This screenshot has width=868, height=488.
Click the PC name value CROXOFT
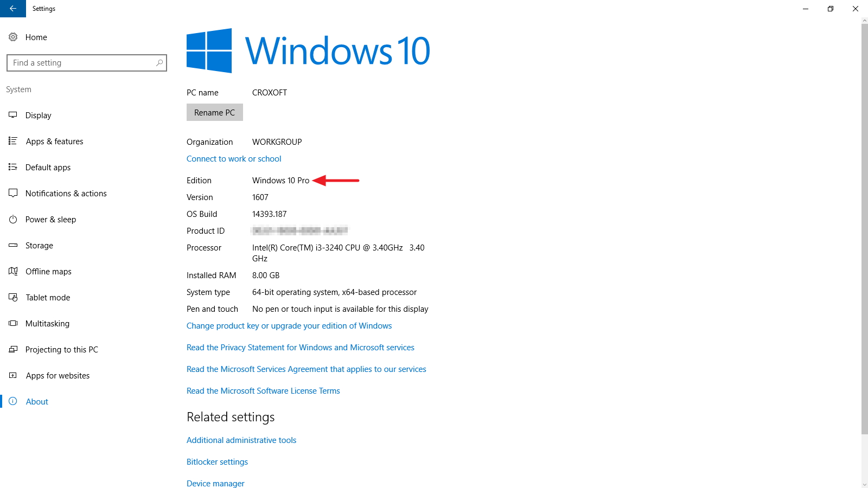[x=270, y=93]
